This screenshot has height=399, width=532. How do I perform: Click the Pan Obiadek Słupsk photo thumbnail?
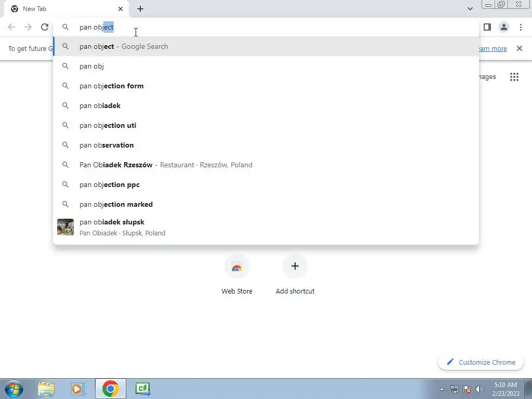coord(65,227)
